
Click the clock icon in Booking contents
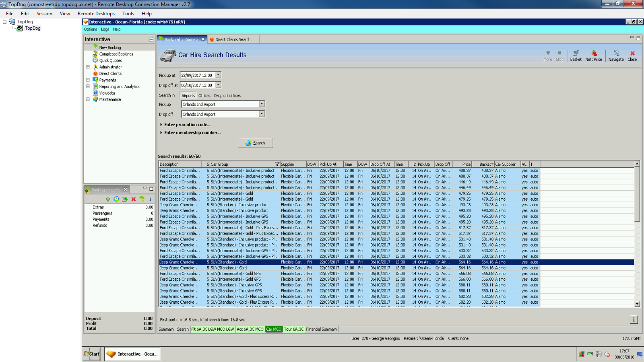[116, 199]
